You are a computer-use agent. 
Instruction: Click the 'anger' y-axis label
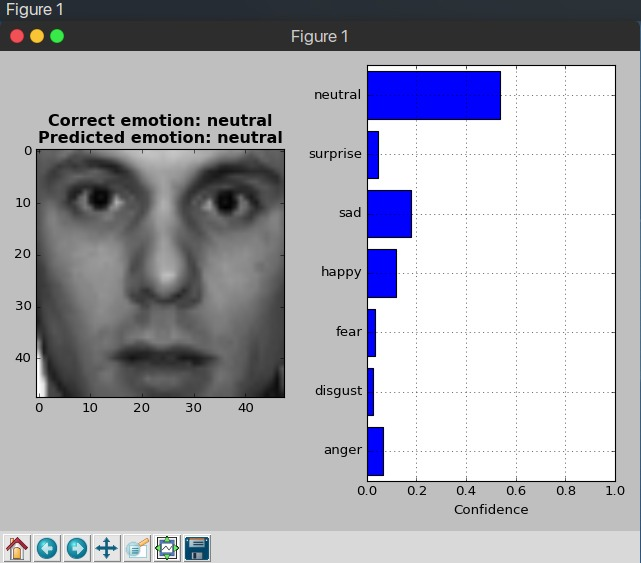[343, 450]
